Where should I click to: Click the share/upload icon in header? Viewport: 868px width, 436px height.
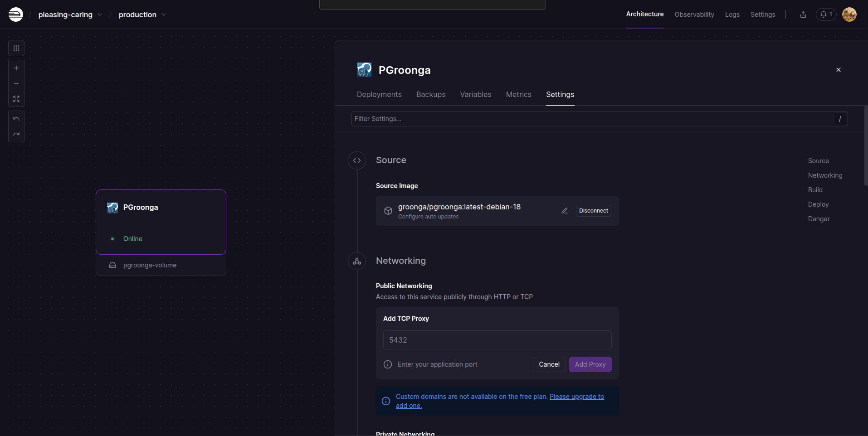[803, 15]
